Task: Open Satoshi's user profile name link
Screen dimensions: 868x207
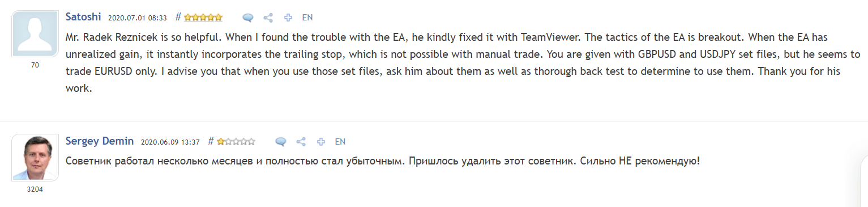Action: point(83,16)
